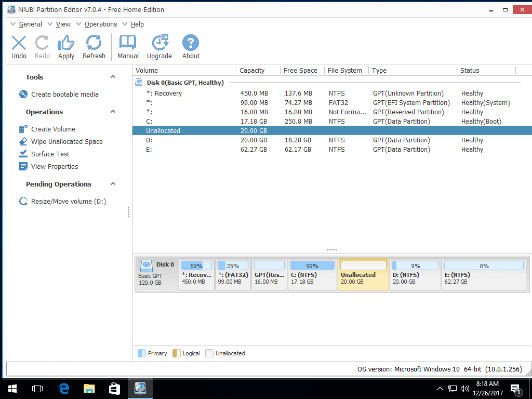Click the Redo toolbar icon
This screenshot has width=532, height=399.
click(42, 46)
